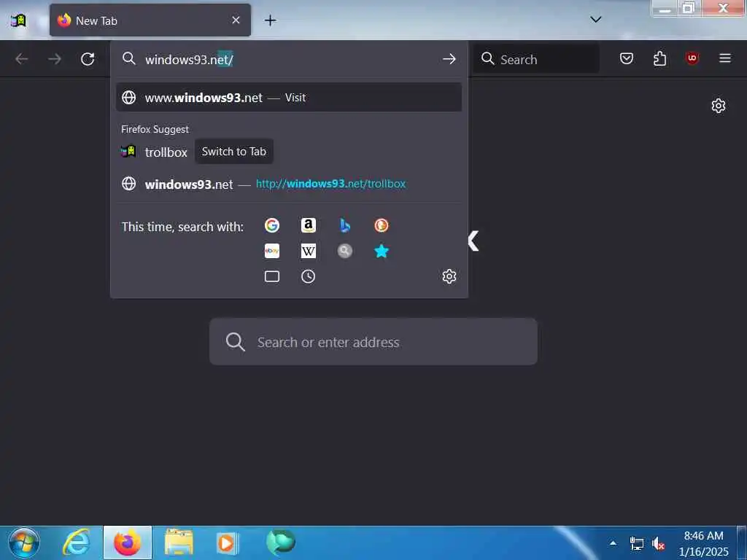Open the uBlock Origin extension icon

pos(692,58)
